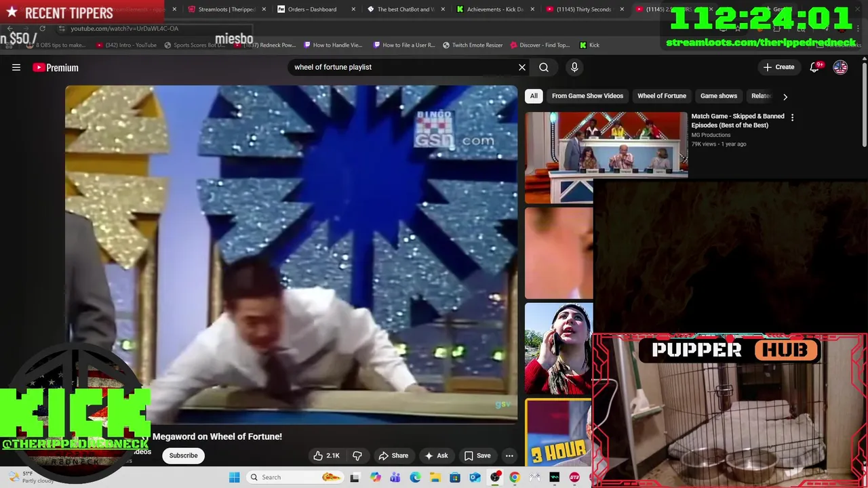The width and height of the screenshot is (868, 488).
Task: Open Microsoft Edge from the taskbar
Action: 415,477
